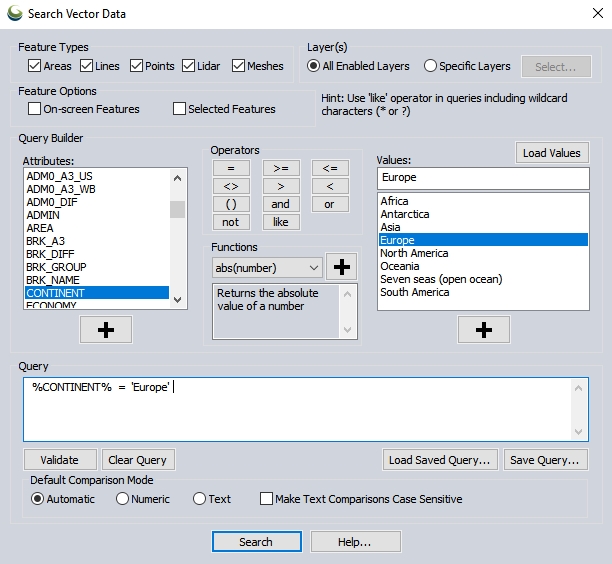
Task: Insert the not-equal (<>) operator
Action: coord(231,186)
